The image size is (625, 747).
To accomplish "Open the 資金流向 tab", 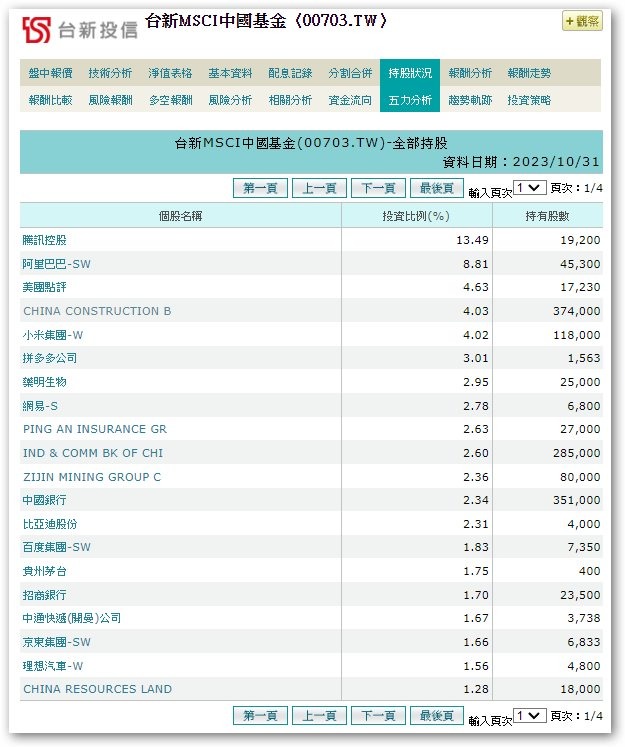I will click(350, 100).
